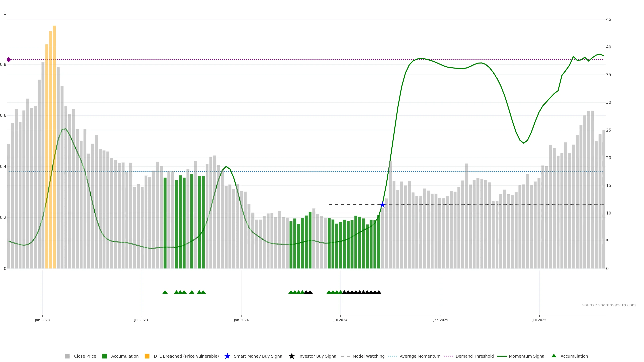Image resolution: width=644 pixels, height=362 pixels.
Task: Click the purple diamond Demand Threshold marker
Action: [9, 60]
